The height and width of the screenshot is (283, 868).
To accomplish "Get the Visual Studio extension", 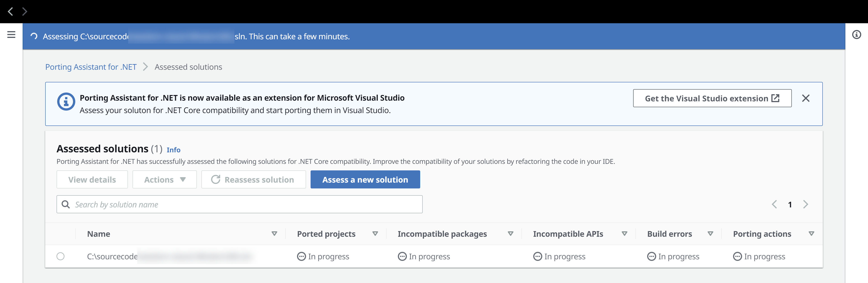I will coord(712,98).
